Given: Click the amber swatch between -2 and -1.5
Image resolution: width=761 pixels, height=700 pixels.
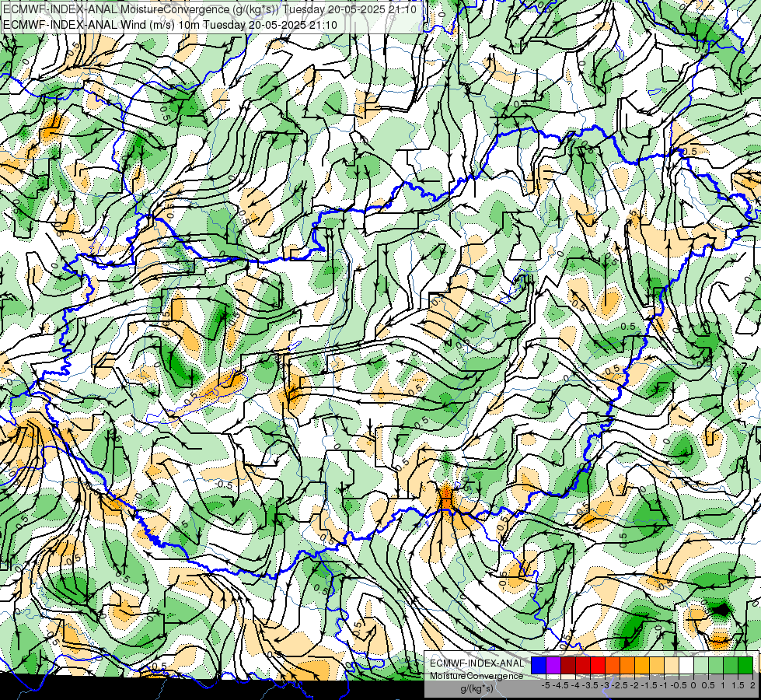Looking at the screenshot, I should coord(642,665).
